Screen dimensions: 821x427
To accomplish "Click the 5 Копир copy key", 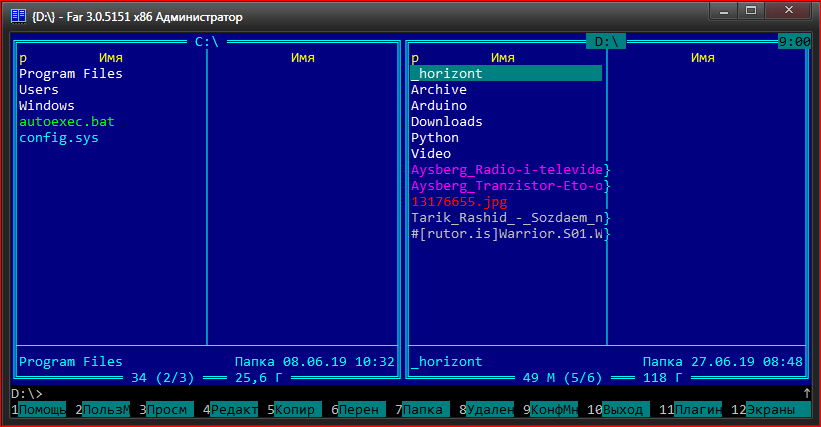I will coord(296,410).
